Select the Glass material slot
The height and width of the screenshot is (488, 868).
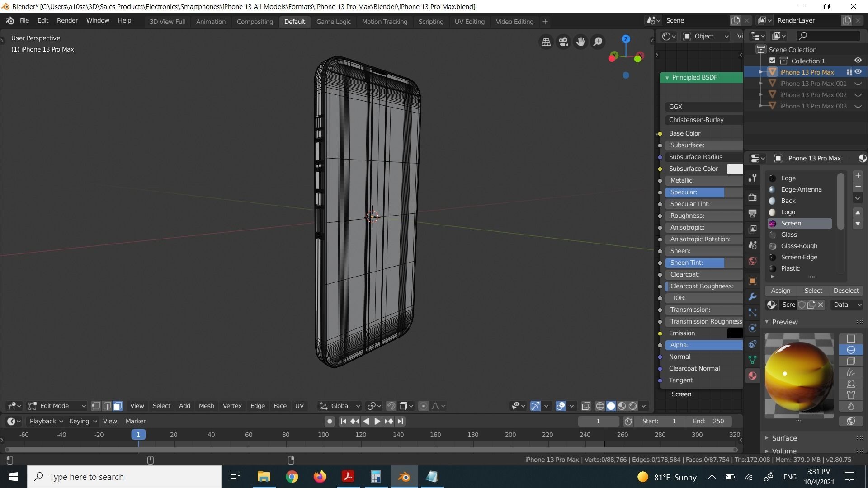pos(789,235)
